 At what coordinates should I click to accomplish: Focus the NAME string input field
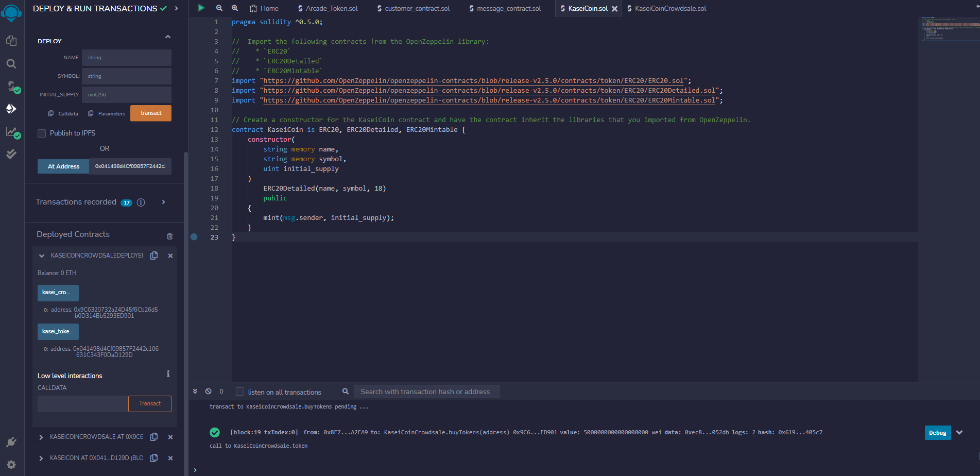click(127, 58)
